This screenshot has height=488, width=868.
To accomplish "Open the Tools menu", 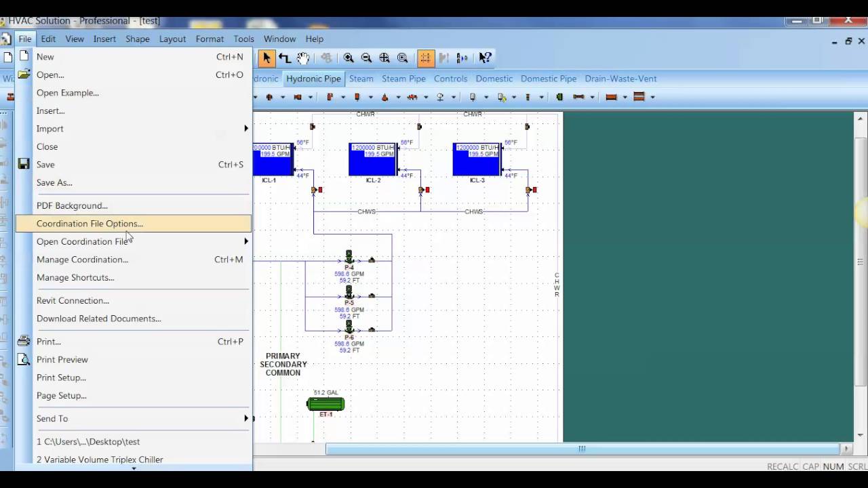I will tap(243, 39).
